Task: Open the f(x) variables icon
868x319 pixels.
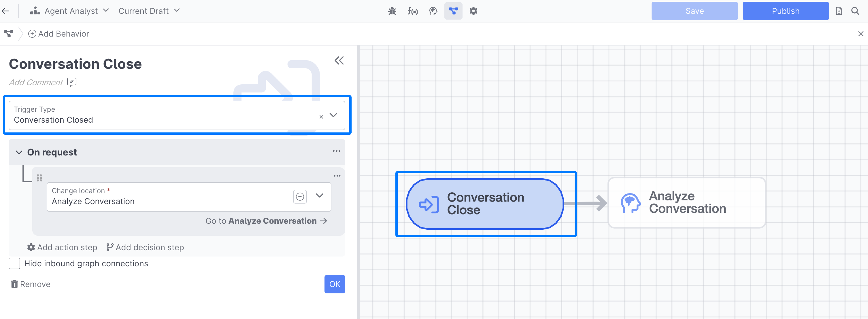Action: (412, 11)
